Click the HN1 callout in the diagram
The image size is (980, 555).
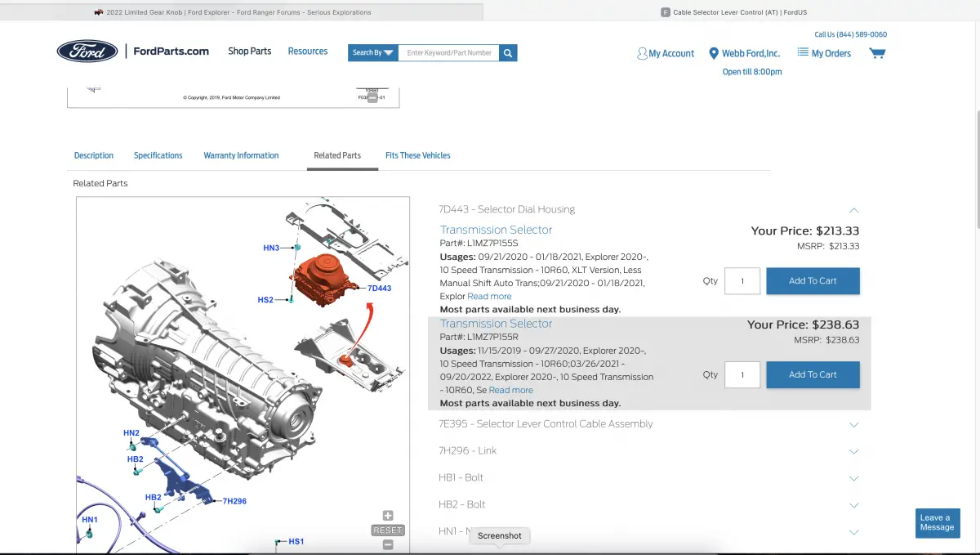[x=90, y=520]
